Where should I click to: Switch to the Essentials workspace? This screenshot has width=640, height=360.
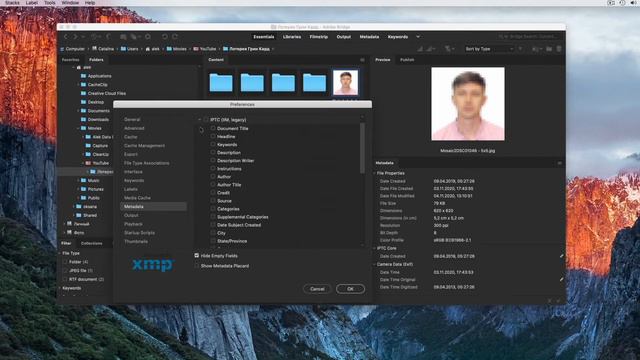264,37
